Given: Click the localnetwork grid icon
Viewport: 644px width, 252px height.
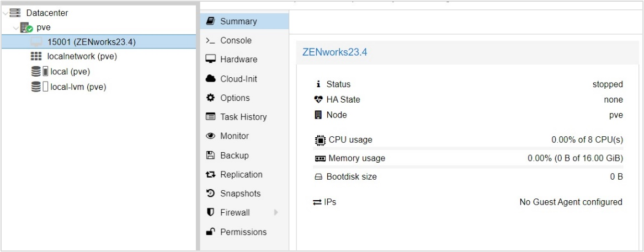Looking at the screenshot, I should 36,56.
